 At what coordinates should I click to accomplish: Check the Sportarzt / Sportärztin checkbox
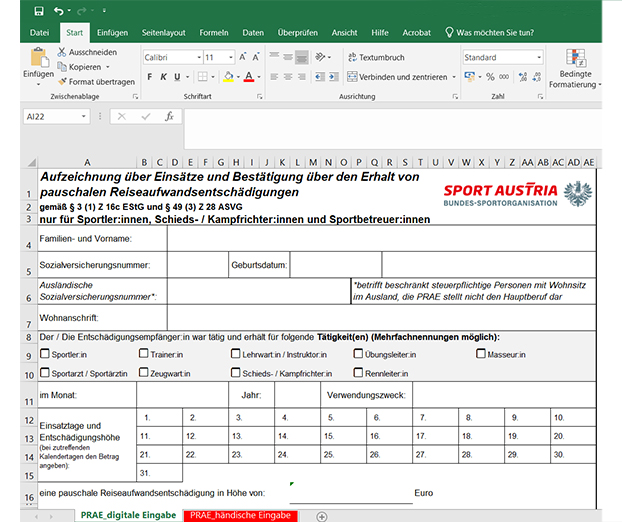45,372
